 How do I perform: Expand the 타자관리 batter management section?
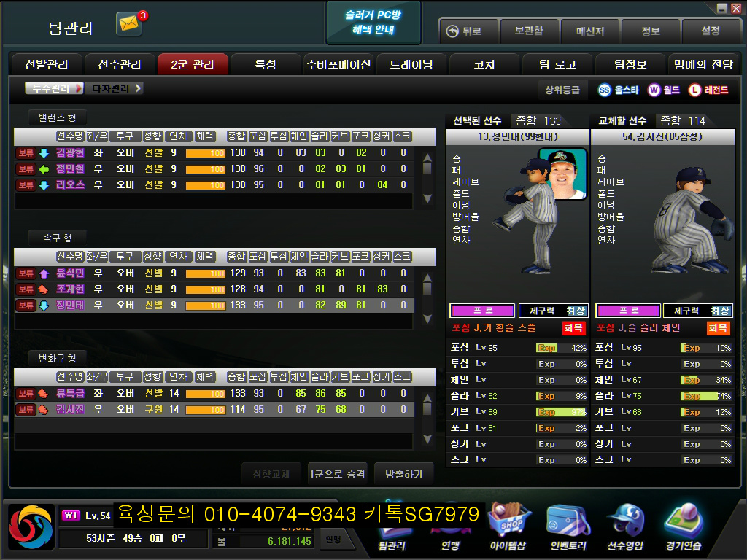[x=115, y=88]
